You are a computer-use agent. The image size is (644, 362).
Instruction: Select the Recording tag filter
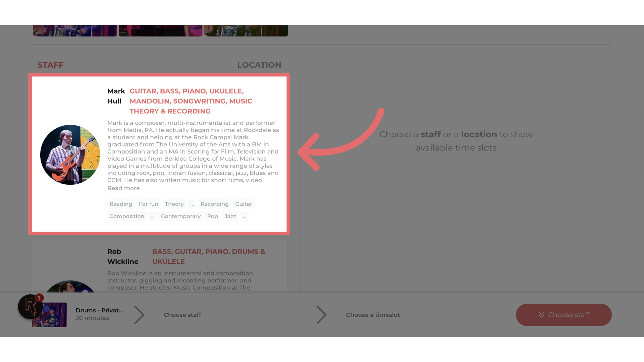click(x=215, y=204)
